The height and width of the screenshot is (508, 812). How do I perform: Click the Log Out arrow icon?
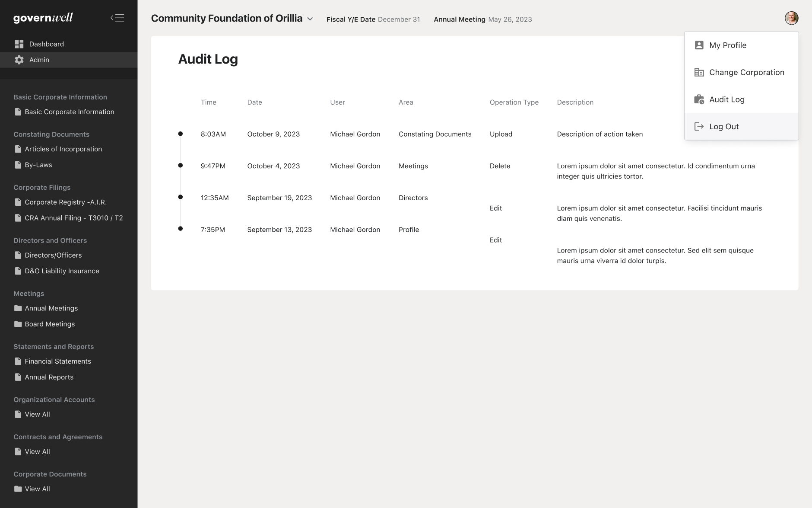[699, 127]
